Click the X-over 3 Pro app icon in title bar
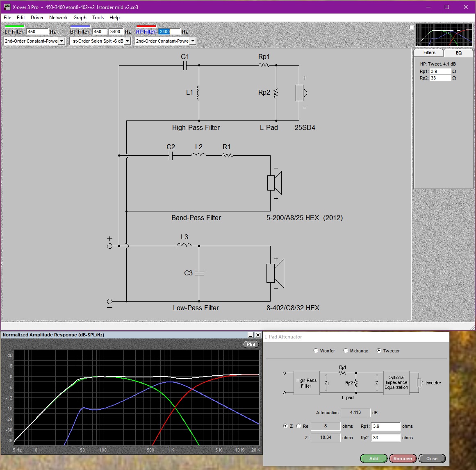This screenshot has height=470, width=476. pos(7,7)
